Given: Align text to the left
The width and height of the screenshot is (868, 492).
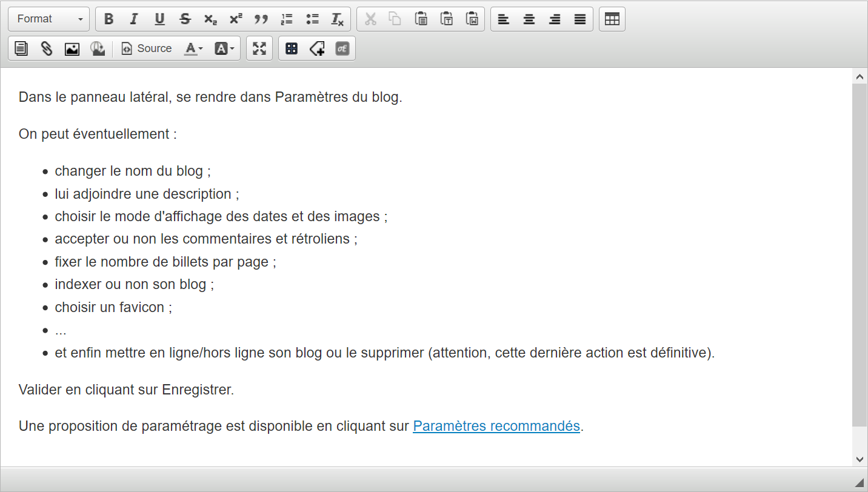Looking at the screenshot, I should pos(503,19).
